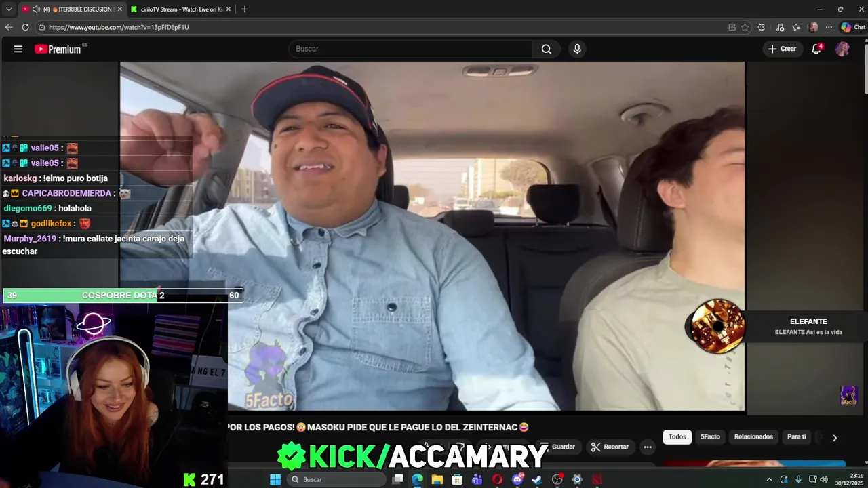
Task: Select the Para ti filter chip
Action: (797, 437)
